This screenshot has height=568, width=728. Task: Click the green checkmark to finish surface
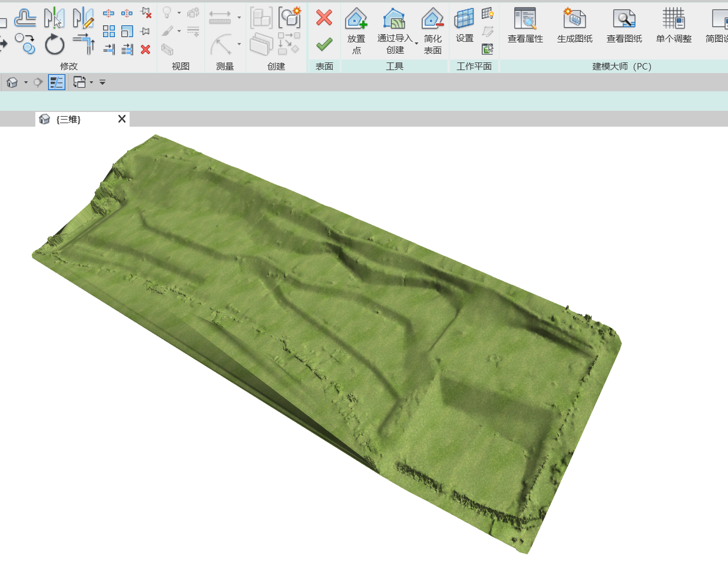click(x=324, y=44)
